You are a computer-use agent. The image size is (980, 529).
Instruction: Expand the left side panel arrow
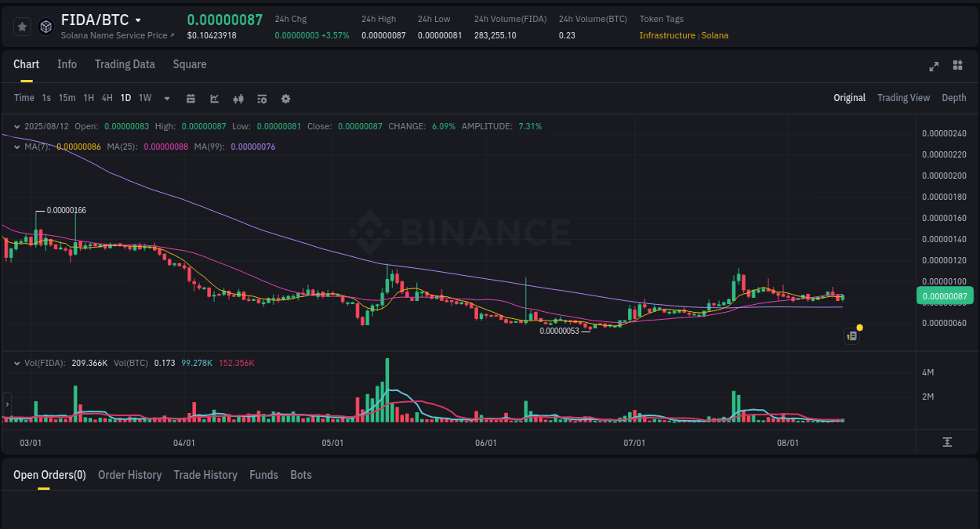[7, 404]
